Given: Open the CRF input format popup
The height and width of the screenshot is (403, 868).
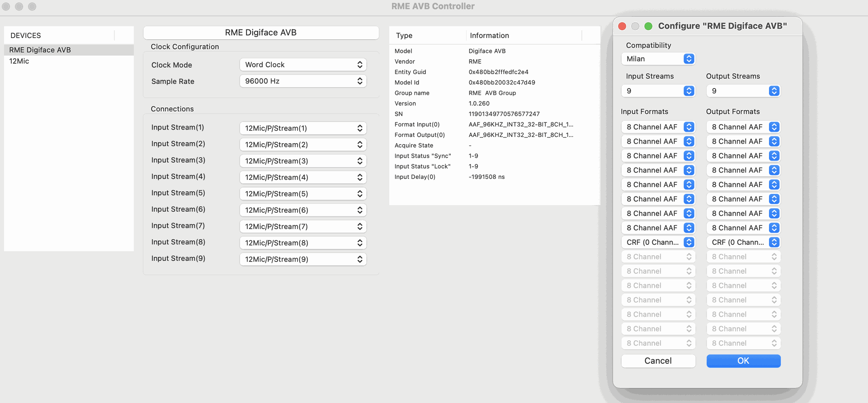Looking at the screenshot, I should pyautogui.click(x=658, y=242).
